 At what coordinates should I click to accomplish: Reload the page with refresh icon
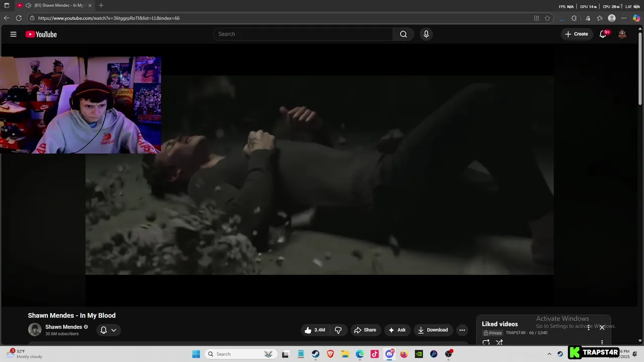(x=19, y=18)
